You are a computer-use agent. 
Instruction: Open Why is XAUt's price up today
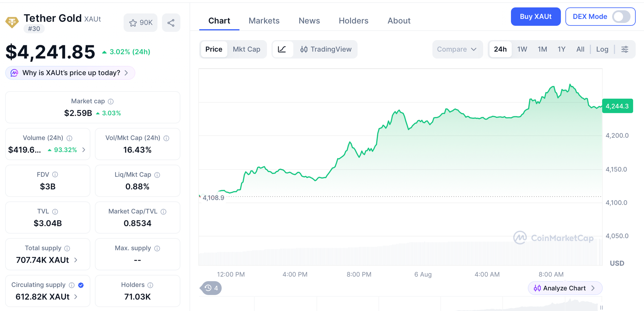click(x=70, y=73)
